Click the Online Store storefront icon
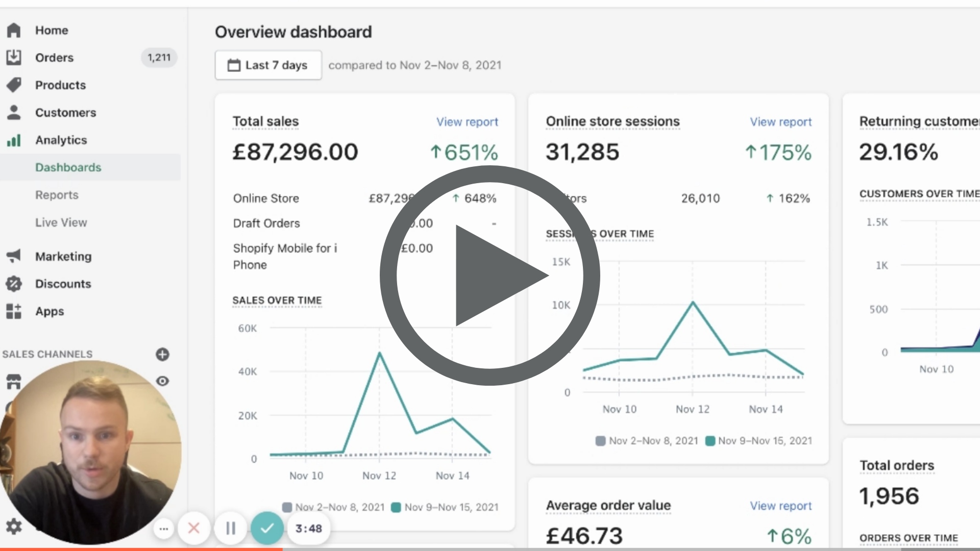980x551 pixels. pos(14,381)
